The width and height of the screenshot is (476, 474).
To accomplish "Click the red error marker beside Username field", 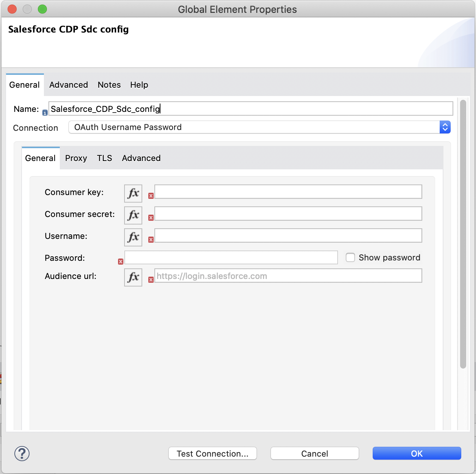I will (151, 240).
